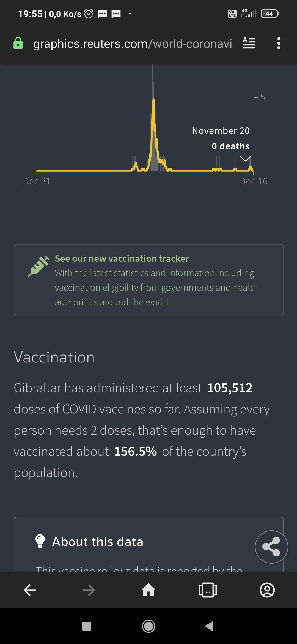297x644 pixels.
Task: Tap the 'About this data' heading
Action: pos(98,542)
